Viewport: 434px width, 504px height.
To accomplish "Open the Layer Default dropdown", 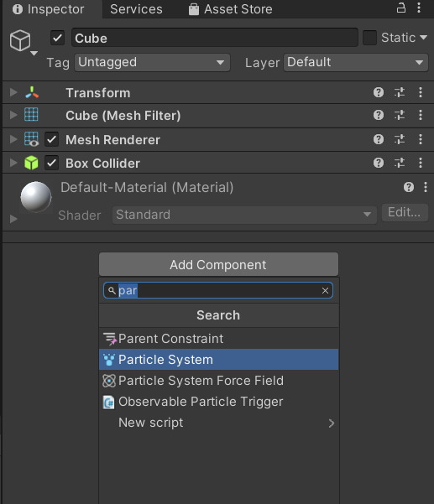I will [356, 62].
